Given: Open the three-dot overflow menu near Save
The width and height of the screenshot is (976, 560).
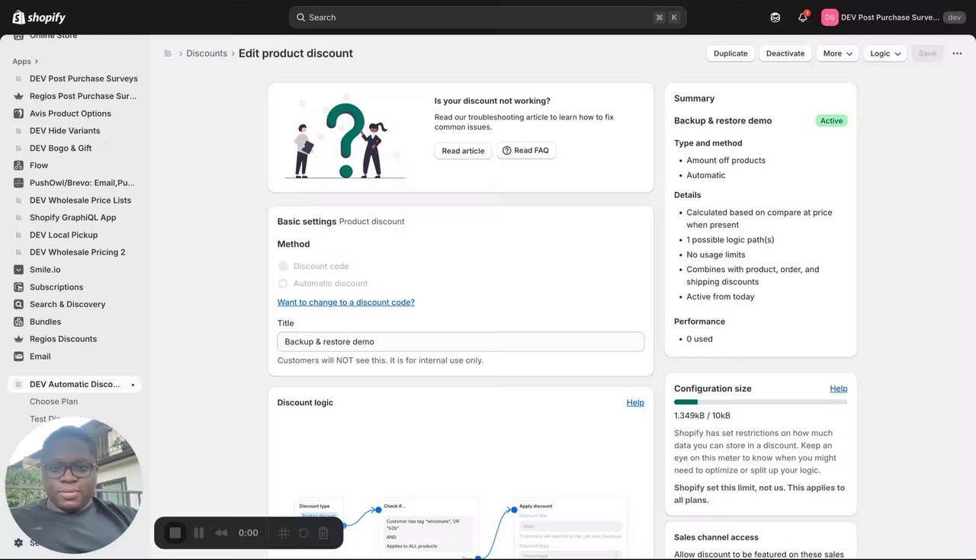Looking at the screenshot, I should point(957,53).
